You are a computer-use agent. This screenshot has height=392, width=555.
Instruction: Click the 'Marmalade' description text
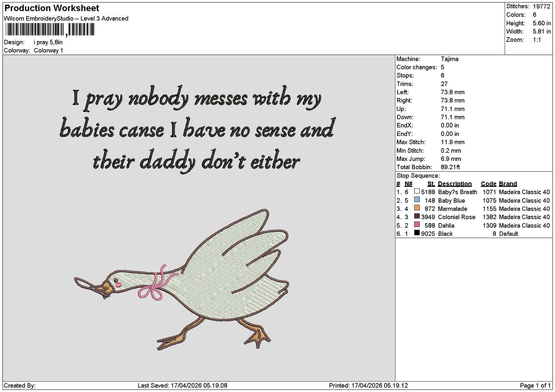pyautogui.click(x=452, y=209)
